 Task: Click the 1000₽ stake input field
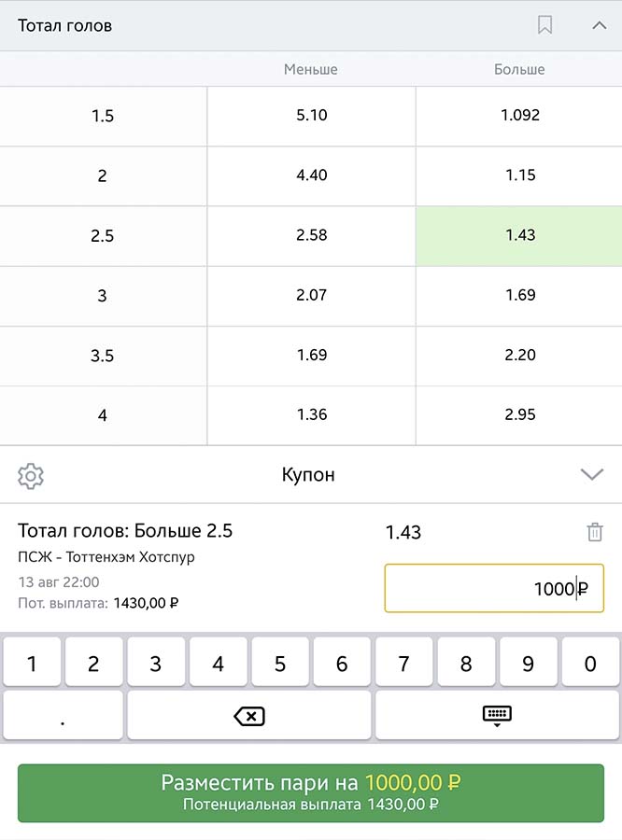tap(494, 588)
